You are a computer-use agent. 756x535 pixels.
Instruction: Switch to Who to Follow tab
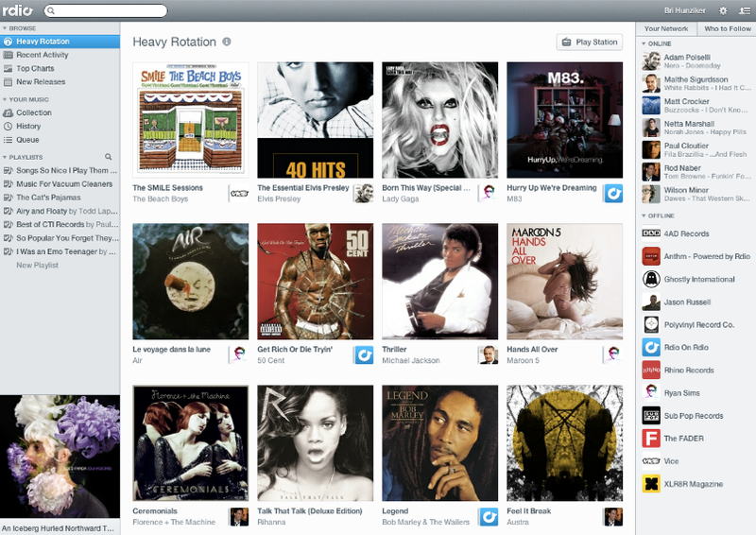(727, 29)
